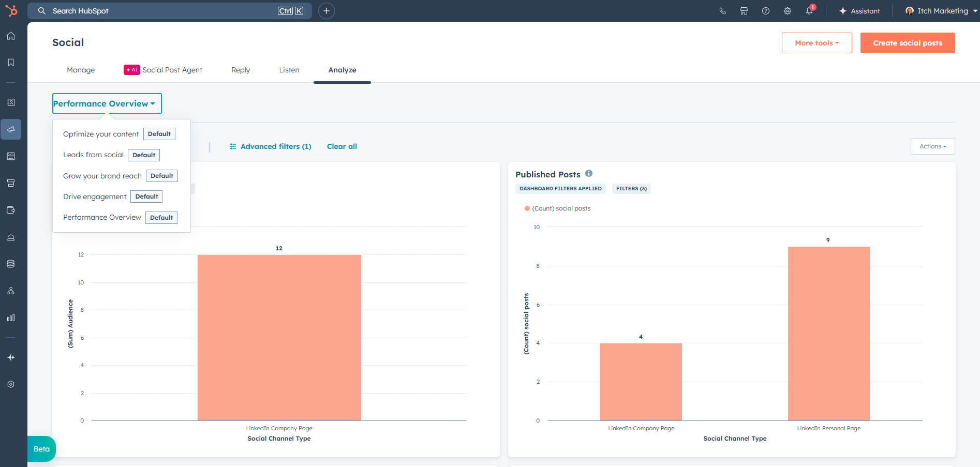Viewport: 980px width, 467px height.
Task: Click the help question mark icon
Action: point(766,11)
